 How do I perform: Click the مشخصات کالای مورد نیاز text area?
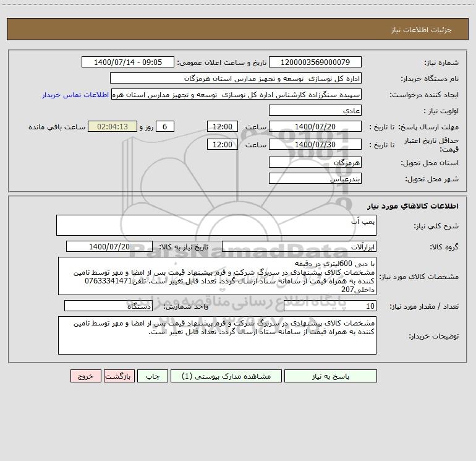217,276
